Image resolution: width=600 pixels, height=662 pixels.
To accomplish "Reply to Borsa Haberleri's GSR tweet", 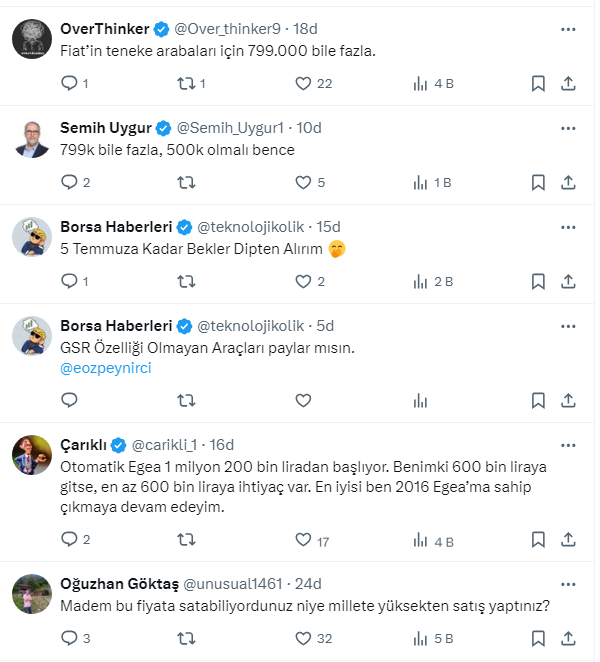I will click(70, 400).
